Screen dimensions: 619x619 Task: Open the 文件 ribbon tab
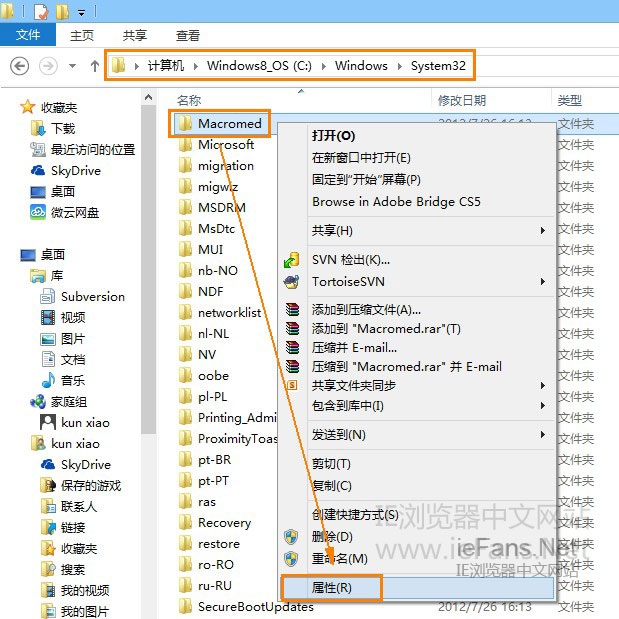coord(28,35)
